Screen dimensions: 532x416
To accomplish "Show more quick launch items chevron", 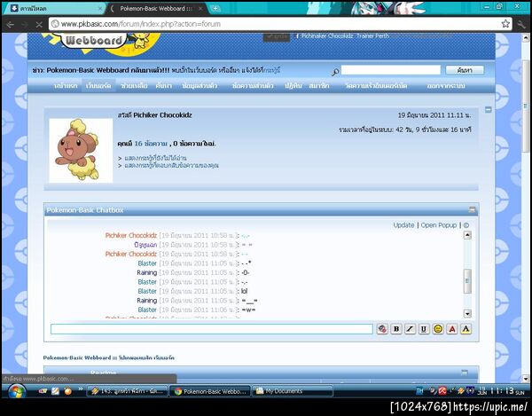I will pyautogui.click(x=81, y=389).
